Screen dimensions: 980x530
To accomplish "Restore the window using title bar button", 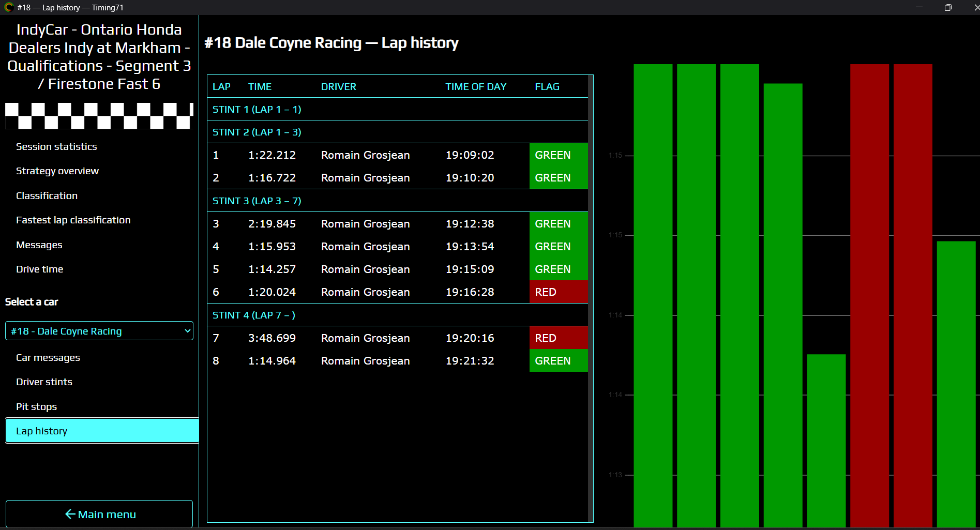I will tap(948, 7).
